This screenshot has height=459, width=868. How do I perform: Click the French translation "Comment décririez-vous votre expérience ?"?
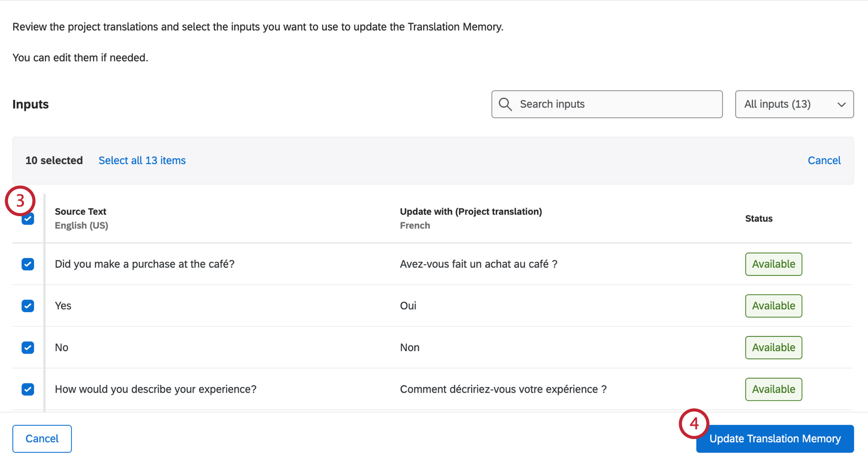503,389
